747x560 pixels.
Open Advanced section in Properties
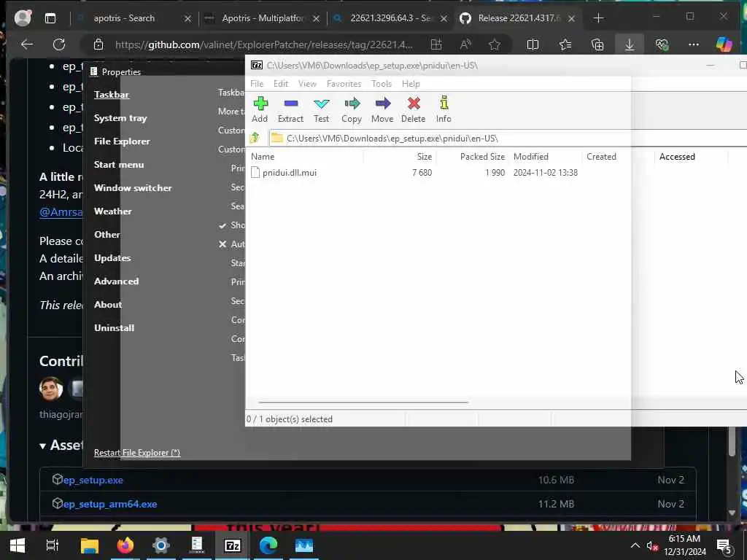coord(117,281)
